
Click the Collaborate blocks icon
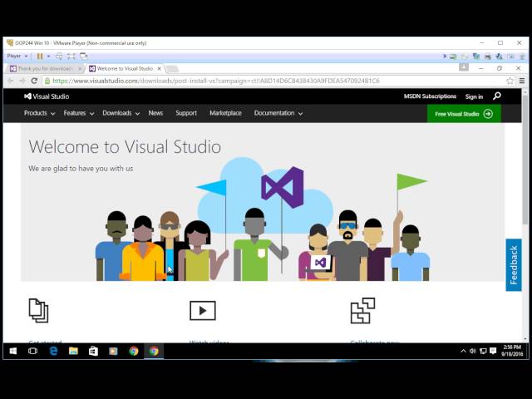pos(362,310)
